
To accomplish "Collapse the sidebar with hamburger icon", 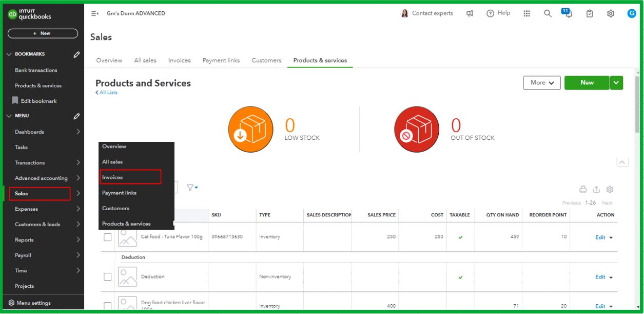I will (95, 14).
